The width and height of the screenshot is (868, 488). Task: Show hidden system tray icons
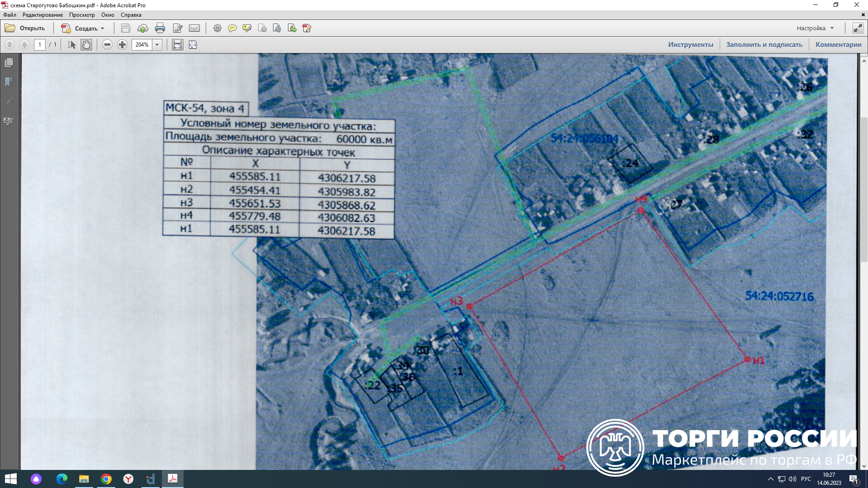pyautogui.click(x=770, y=479)
